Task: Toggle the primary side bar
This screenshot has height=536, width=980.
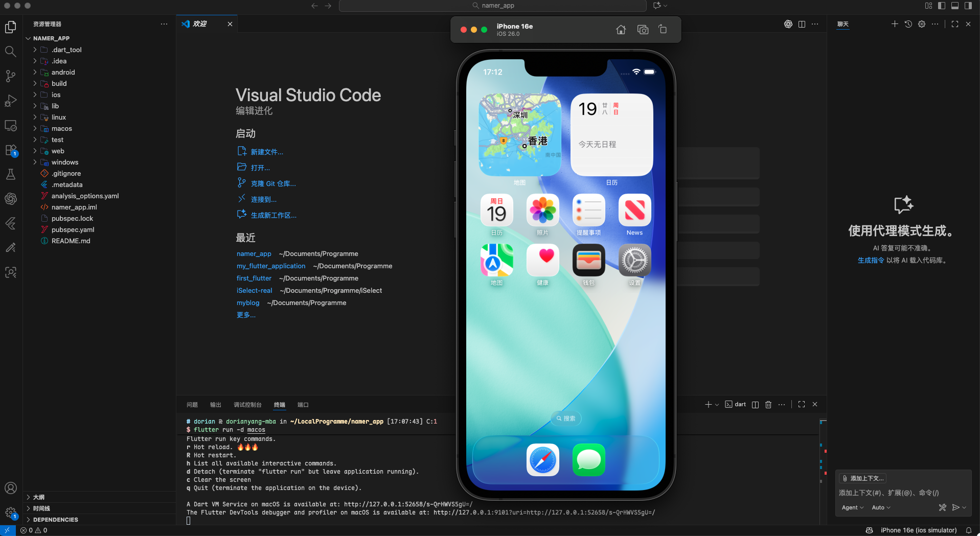Action: pos(942,6)
